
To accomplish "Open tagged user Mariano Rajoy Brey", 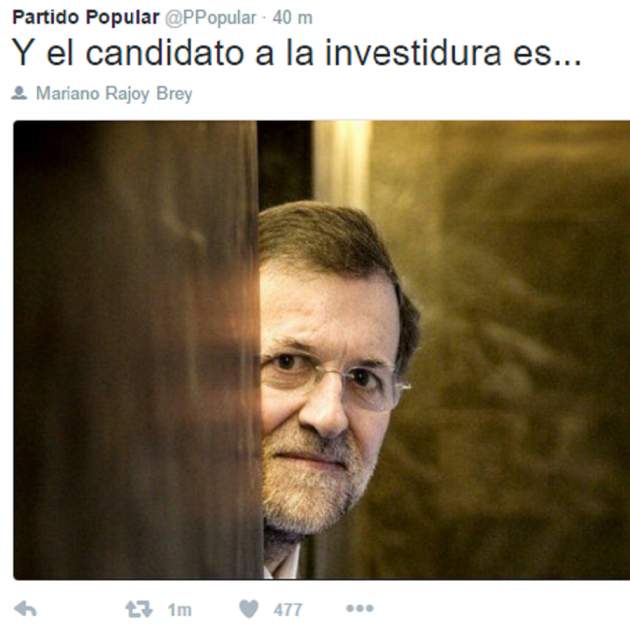I will click(x=114, y=94).
